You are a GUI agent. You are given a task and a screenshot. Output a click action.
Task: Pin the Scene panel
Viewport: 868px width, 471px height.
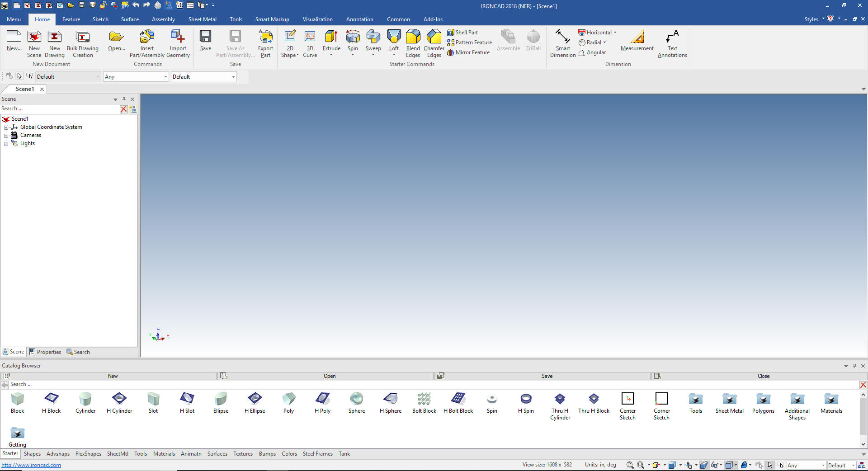point(124,99)
